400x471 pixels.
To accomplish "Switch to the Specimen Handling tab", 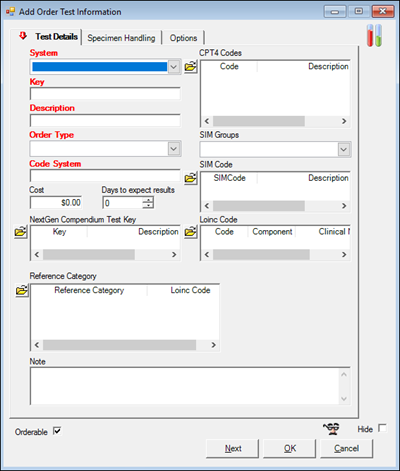I will click(x=121, y=38).
